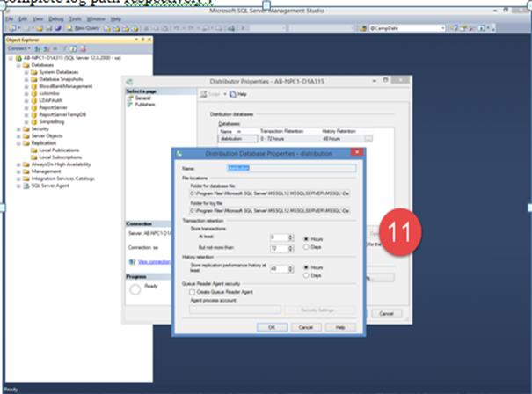The image size is (532, 394).
Task: Click the New Query toolbar button
Action: (x=84, y=28)
